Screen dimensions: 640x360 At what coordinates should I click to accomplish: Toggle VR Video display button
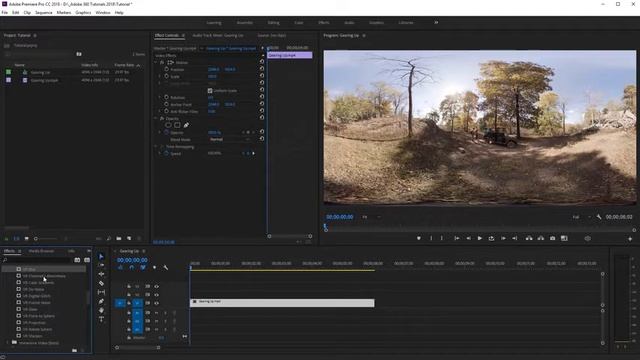pos(587,238)
